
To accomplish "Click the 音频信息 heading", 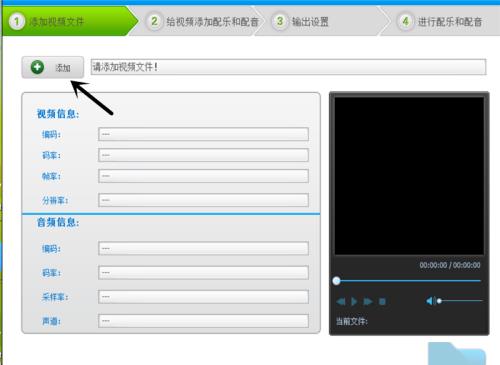I will click(x=58, y=222).
